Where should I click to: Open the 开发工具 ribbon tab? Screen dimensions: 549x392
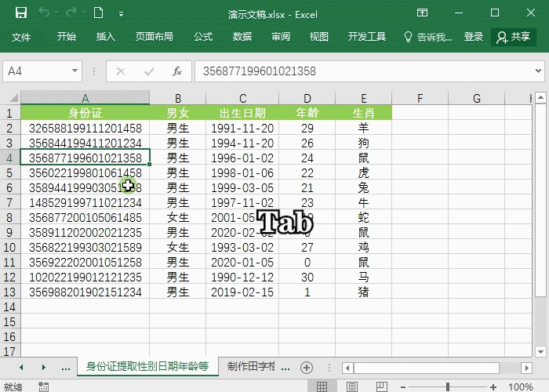coord(366,37)
